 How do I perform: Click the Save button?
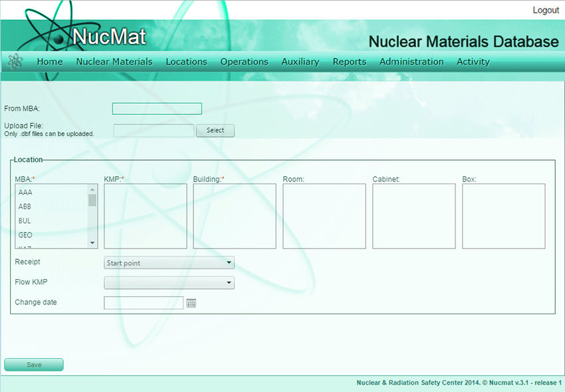tap(34, 365)
